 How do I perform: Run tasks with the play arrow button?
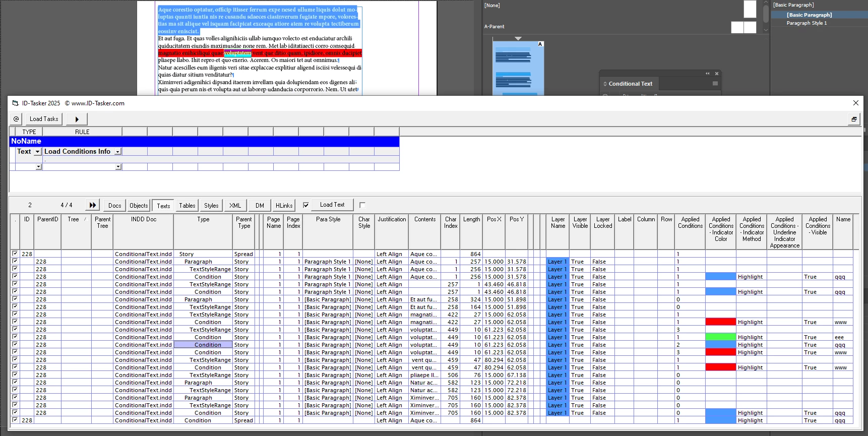[77, 119]
